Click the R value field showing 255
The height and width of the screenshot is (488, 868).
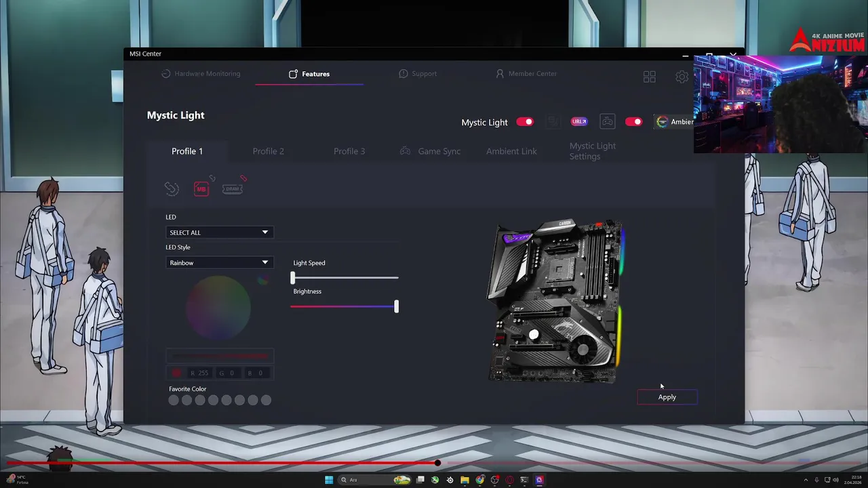coord(200,373)
